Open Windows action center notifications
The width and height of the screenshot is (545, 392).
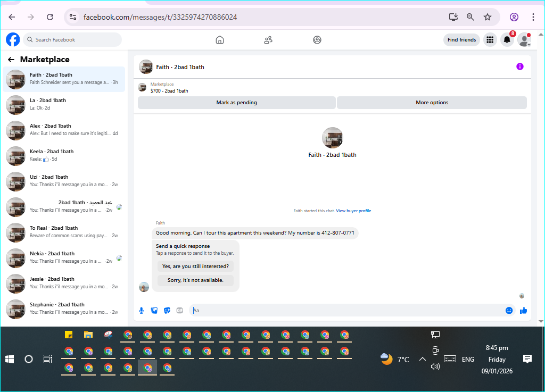click(x=527, y=359)
